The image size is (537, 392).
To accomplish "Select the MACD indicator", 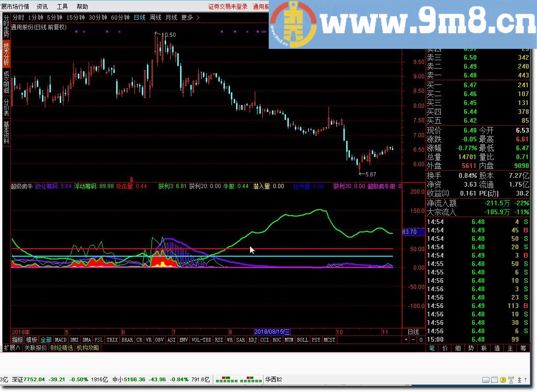I will coord(60,340).
